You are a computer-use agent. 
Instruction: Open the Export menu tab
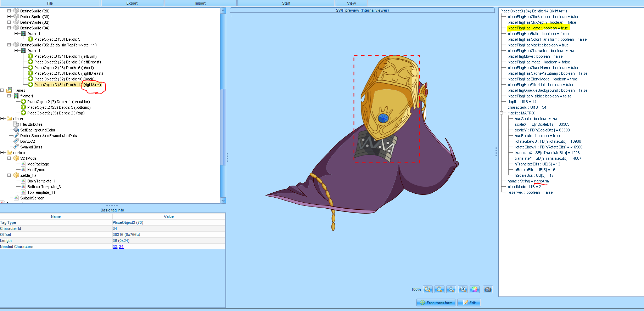point(132,3)
